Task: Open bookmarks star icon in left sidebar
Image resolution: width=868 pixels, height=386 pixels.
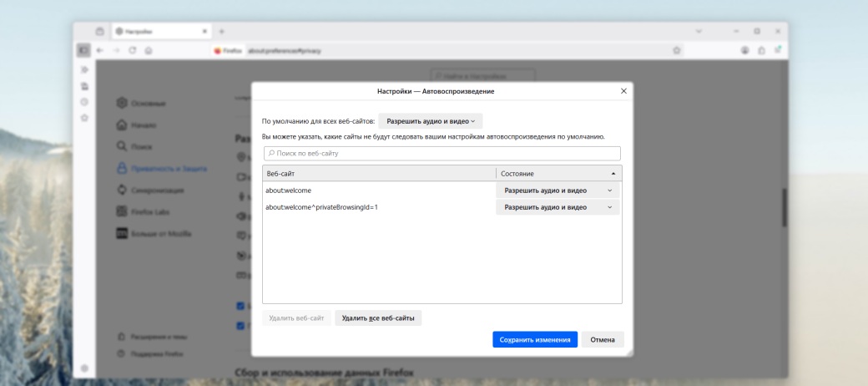Action: tap(84, 117)
